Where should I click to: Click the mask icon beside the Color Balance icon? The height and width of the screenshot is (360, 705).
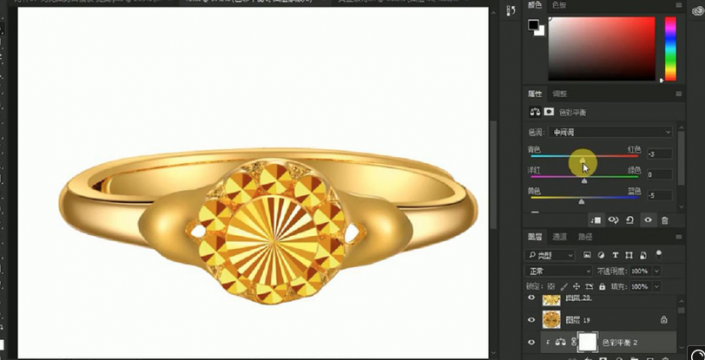pyautogui.click(x=549, y=111)
